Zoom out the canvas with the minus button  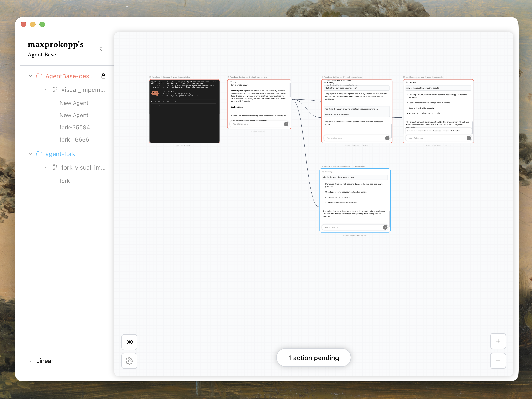pyautogui.click(x=498, y=361)
